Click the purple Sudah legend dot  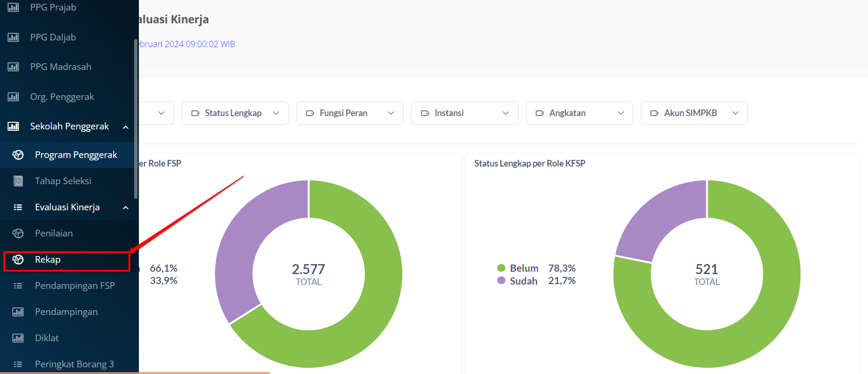pos(501,280)
